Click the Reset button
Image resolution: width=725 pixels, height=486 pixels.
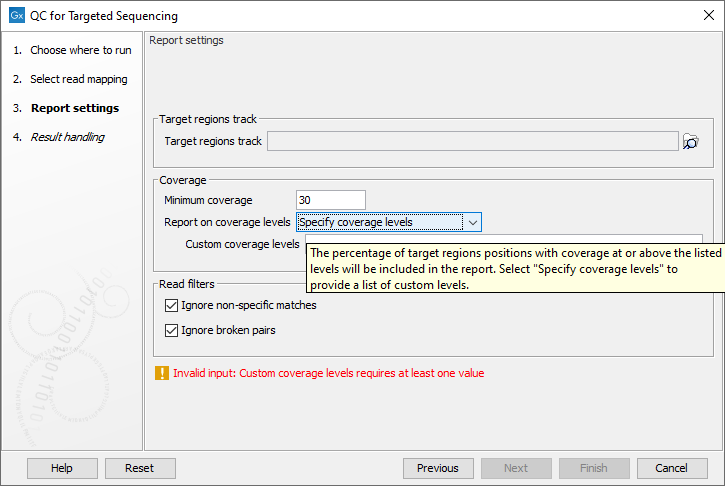(139, 468)
